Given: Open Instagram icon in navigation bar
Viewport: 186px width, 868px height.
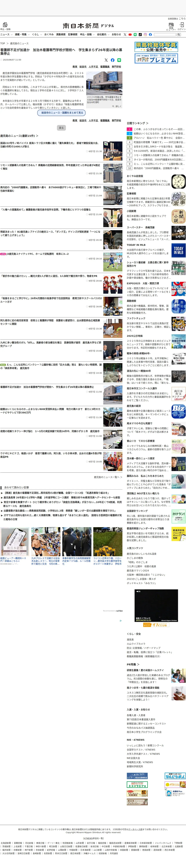Looking at the screenshot, I should tap(145, 35).
